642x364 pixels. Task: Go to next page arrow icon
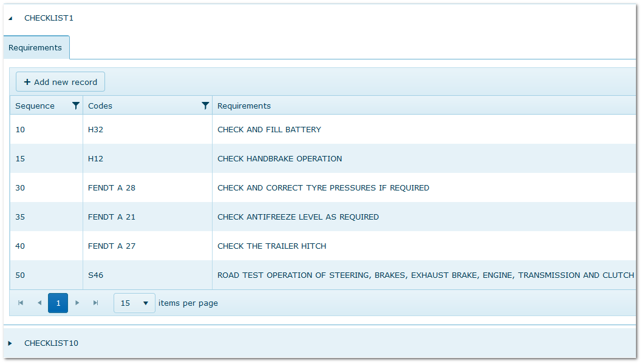coord(77,303)
